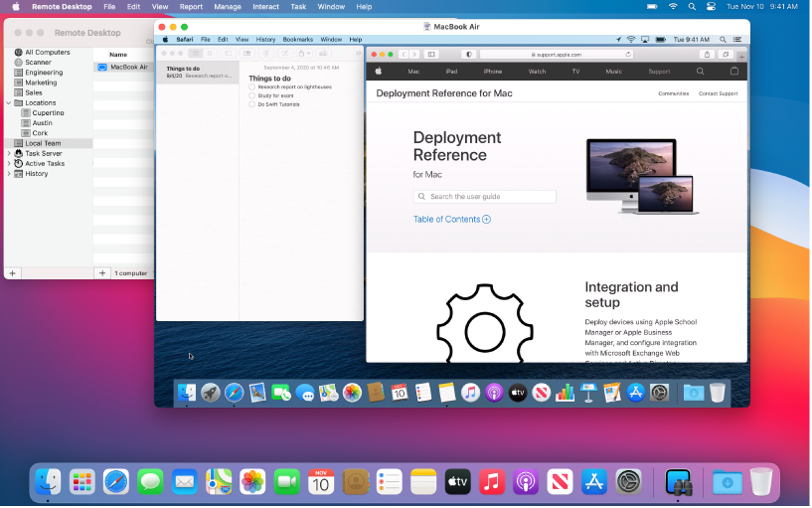Open the shopping bag icon on Apple site
812x508 pixels.
coord(734,72)
